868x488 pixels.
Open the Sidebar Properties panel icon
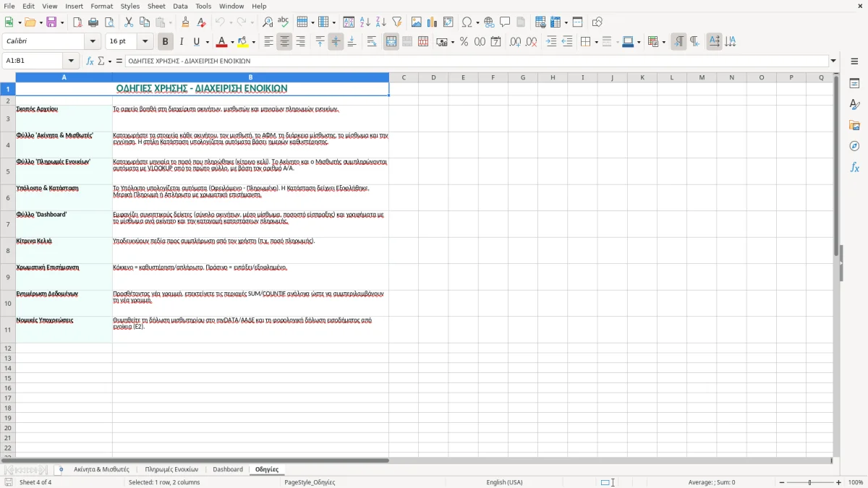(x=854, y=84)
